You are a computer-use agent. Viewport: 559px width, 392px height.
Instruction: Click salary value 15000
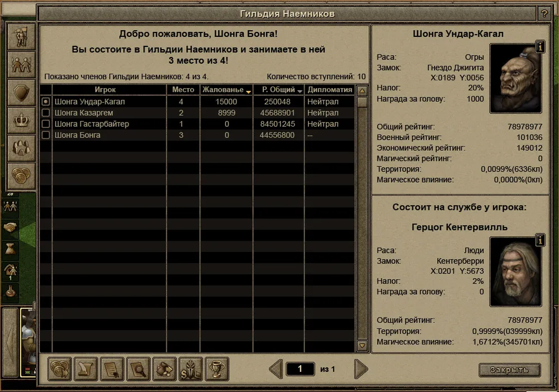[226, 102]
